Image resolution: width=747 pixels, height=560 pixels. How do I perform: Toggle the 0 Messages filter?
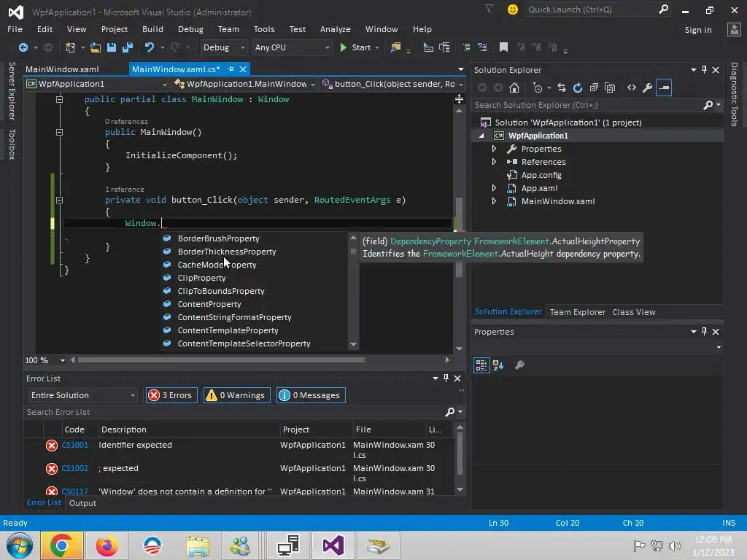pyautogui.click(x=311, y=395)
